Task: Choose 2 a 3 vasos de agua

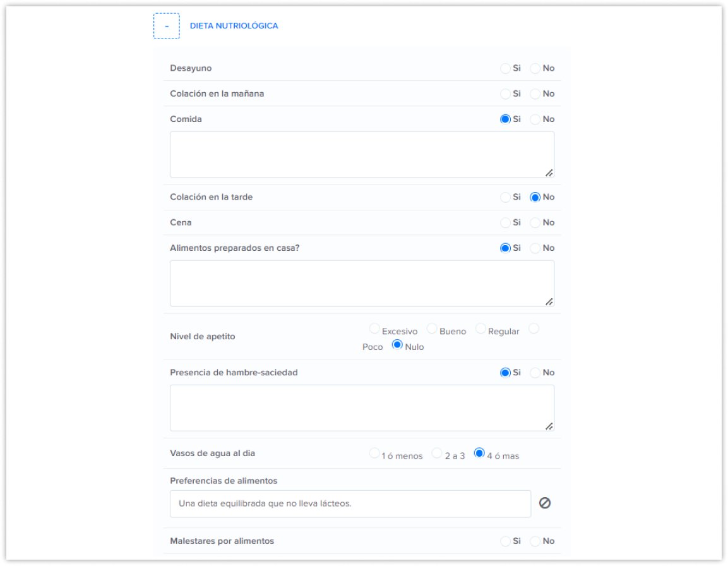Action: pos(437,454)
